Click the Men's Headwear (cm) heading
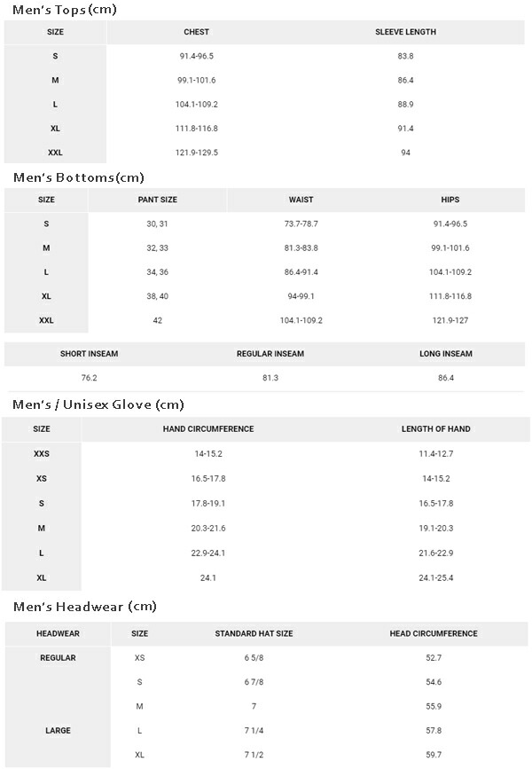This screenshot has width=532, height=769. 84,607
